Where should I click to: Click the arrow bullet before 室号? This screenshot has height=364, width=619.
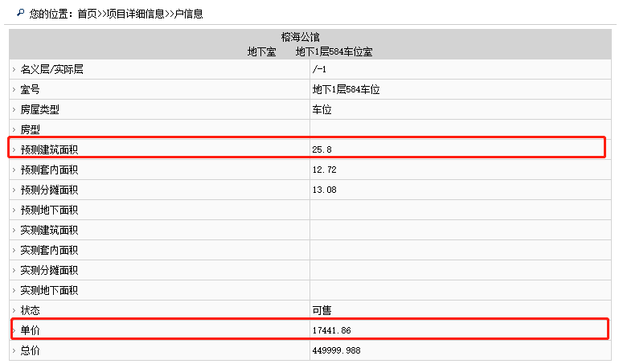pyautogui.click(x=14, y=90)
